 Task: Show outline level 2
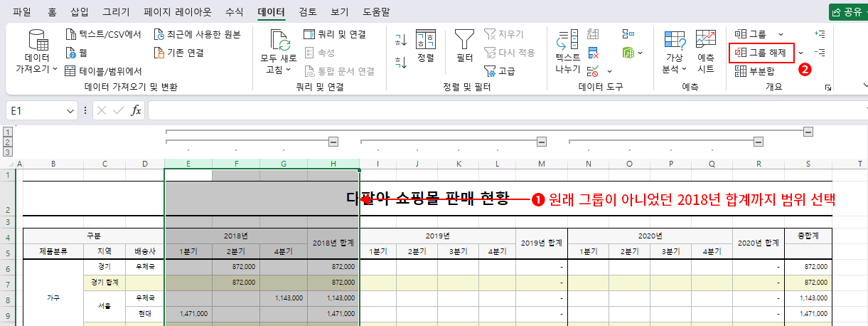[x=8, y=142]
